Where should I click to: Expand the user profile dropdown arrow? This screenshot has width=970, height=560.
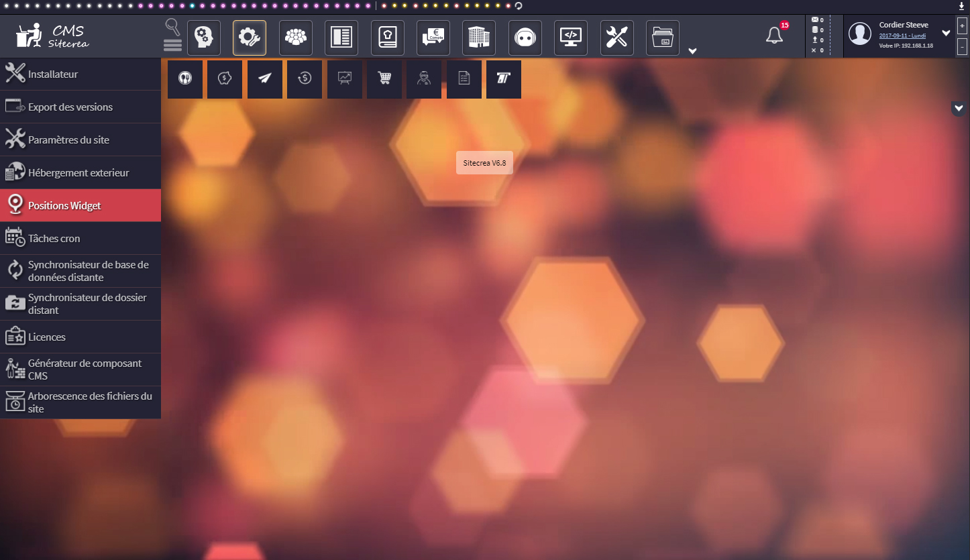[x=946, y=33]
